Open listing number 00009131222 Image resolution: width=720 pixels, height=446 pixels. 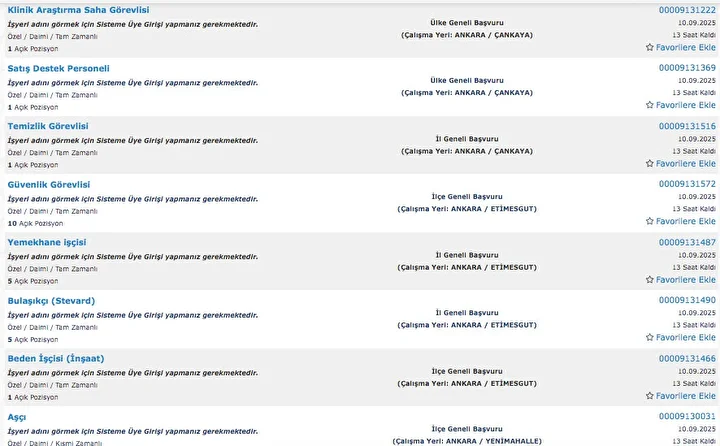pyautogui.click(x=687, y=10)
